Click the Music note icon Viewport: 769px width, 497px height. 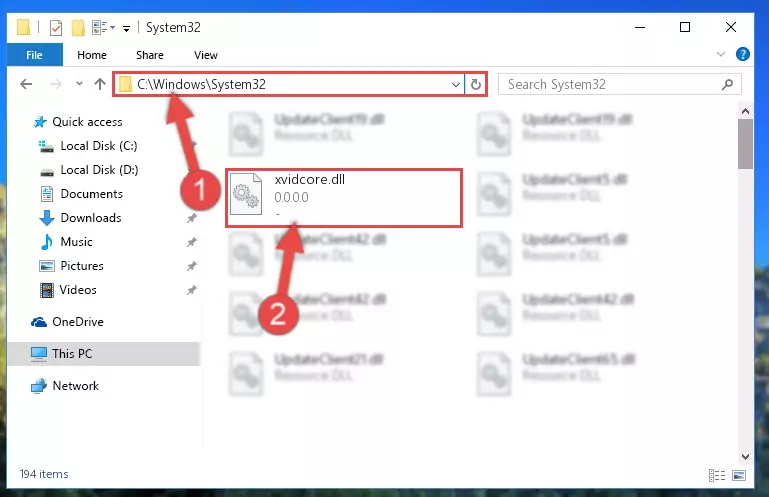pos(47,242)
